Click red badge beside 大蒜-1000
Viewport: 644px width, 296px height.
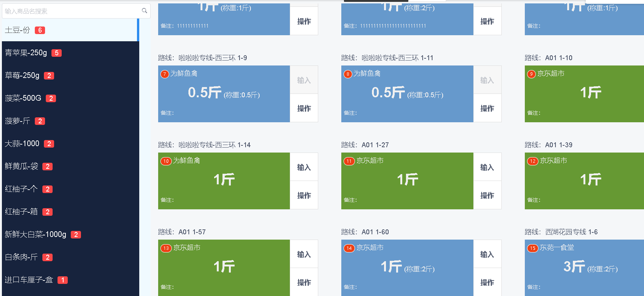49,144
